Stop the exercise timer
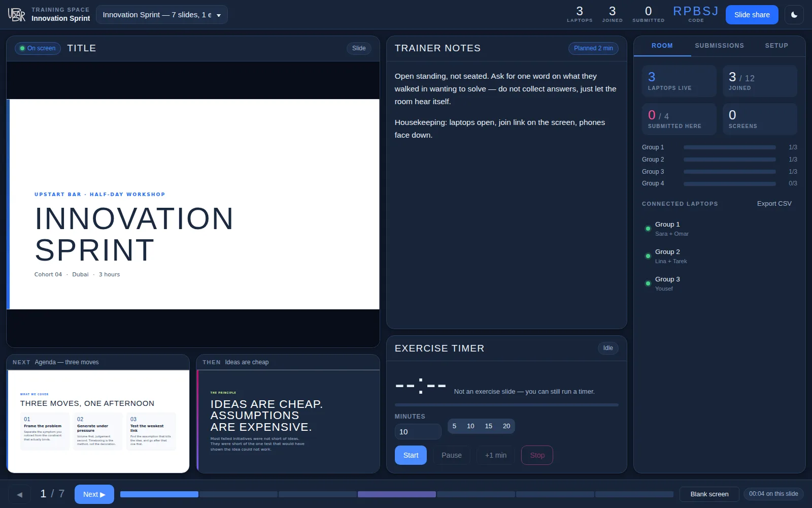The image size is (812, 508). pyautogui.click(x=537, y=455)
